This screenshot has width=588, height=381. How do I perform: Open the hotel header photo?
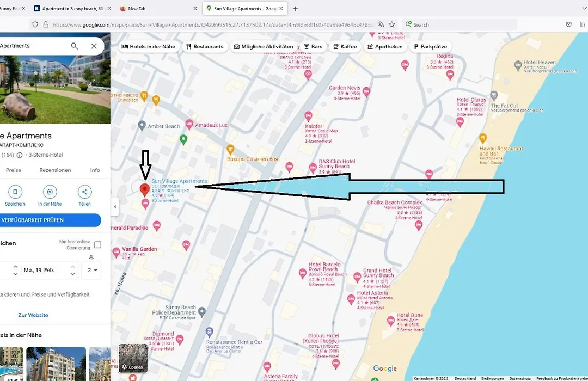(55, 89)
